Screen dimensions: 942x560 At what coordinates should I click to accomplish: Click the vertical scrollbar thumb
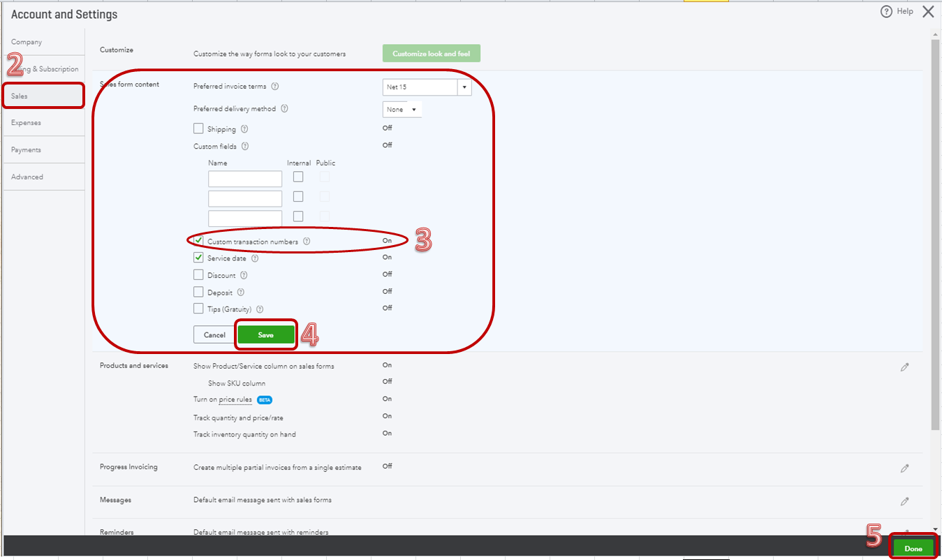coord(936,234)
